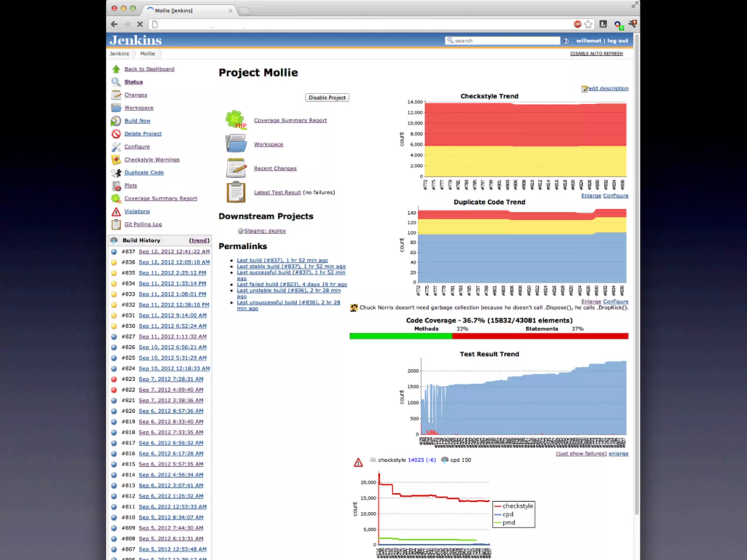Show only failures in Test Result Trend

click(x=581, y=454)
